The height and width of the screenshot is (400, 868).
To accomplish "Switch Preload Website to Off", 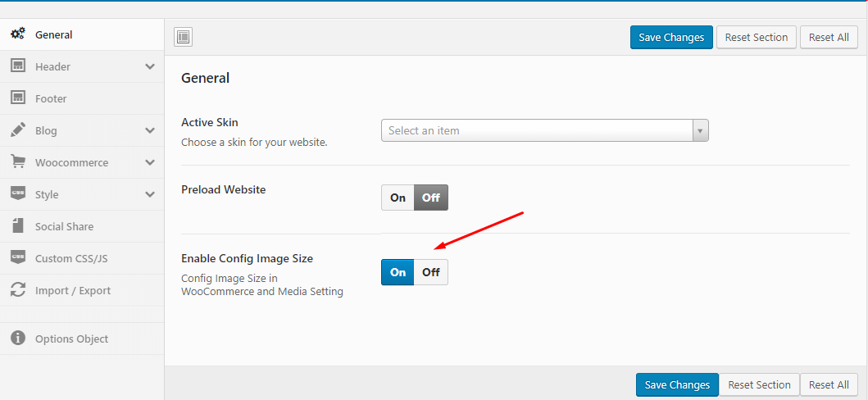I will 431,198.
